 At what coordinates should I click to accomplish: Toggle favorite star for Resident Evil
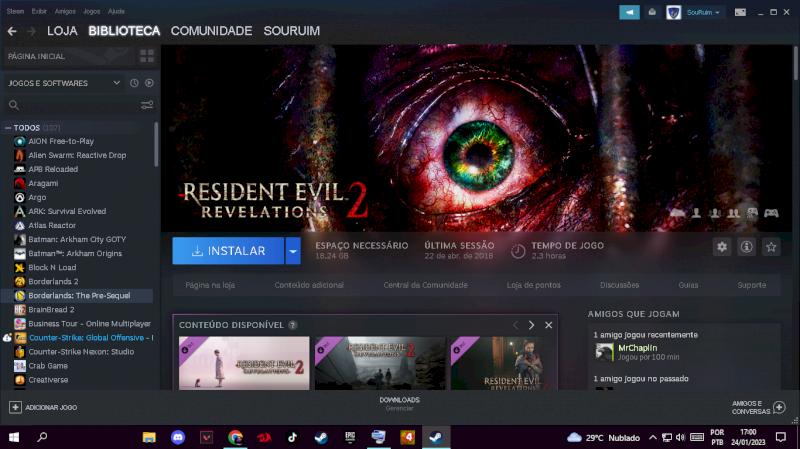pyautogui.click(x=771, y=247)
